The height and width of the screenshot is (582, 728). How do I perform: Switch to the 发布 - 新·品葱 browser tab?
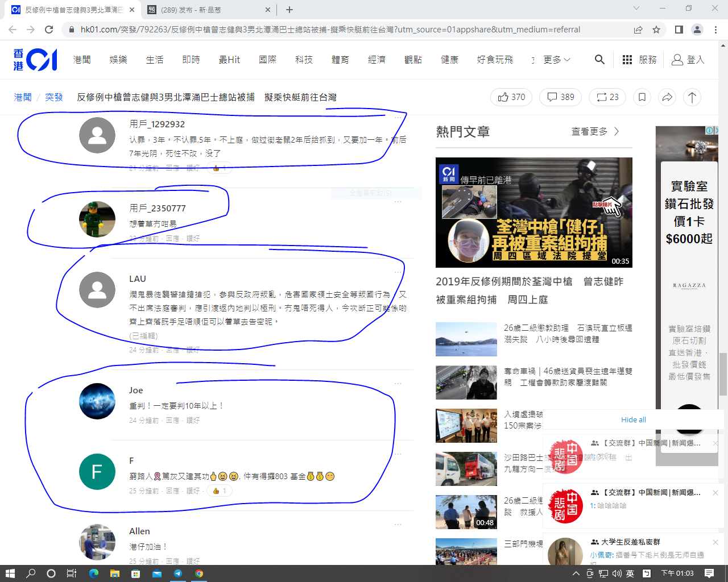point(208,10)
